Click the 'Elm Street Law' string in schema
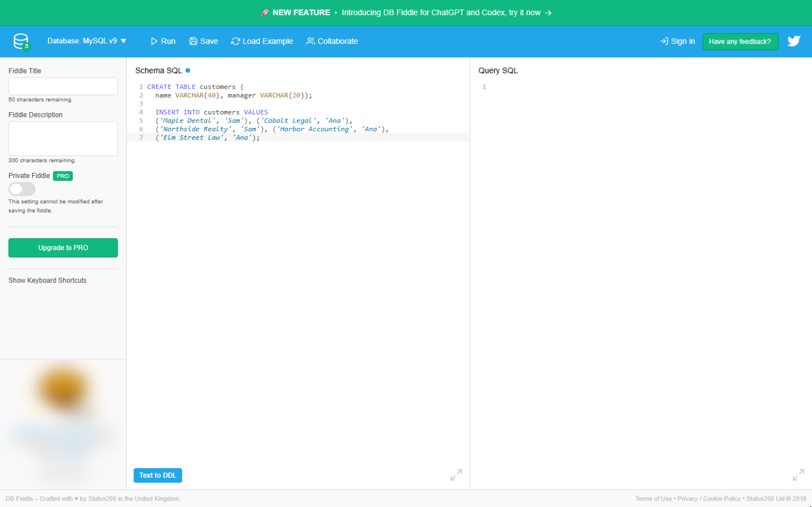The image size is (812, 507). [192, 137]
